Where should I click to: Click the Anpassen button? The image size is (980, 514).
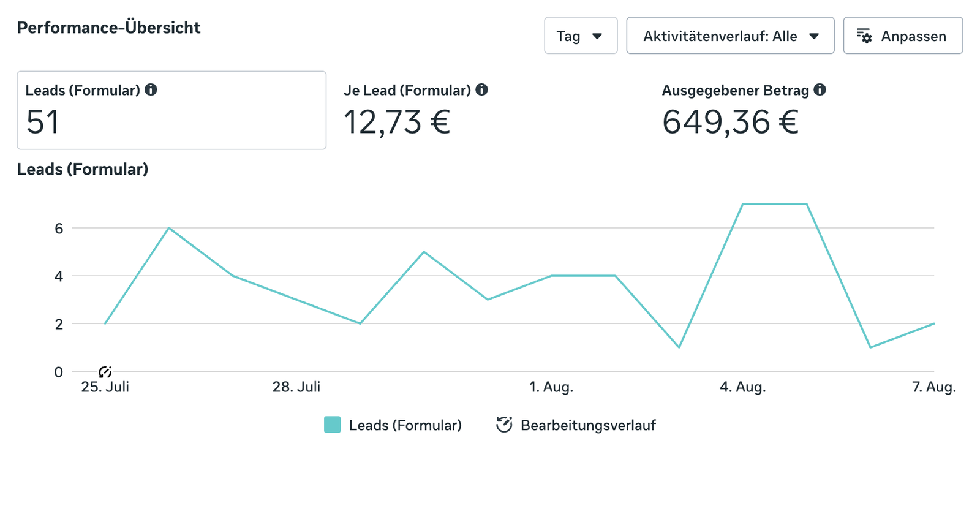(903, 36)
